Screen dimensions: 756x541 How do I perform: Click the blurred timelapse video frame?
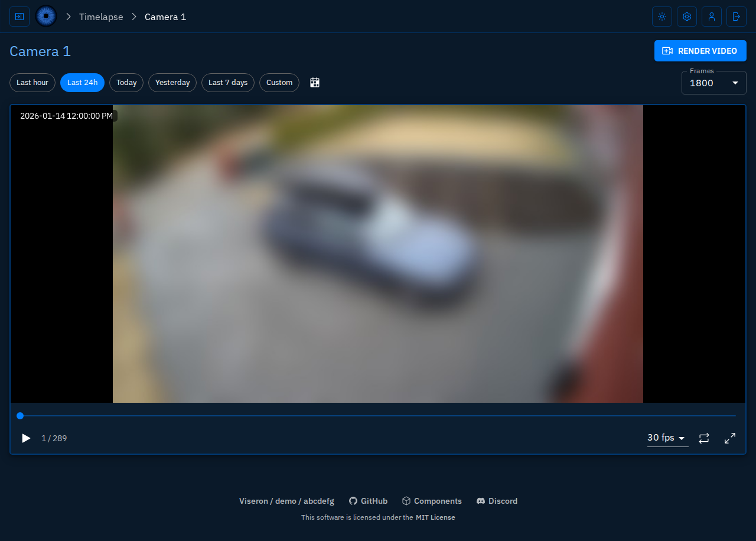pos(378,254)
